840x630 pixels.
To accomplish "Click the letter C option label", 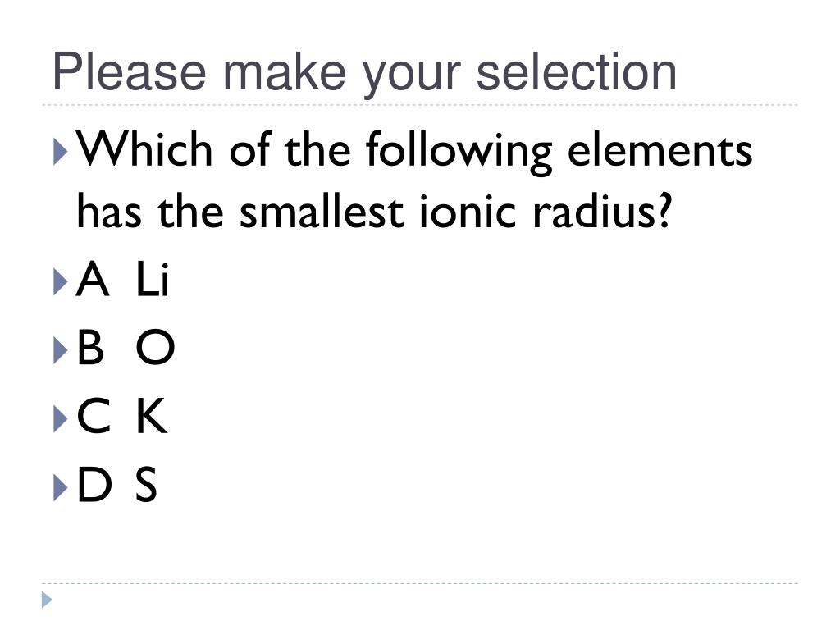I will [x=92, y=418].
